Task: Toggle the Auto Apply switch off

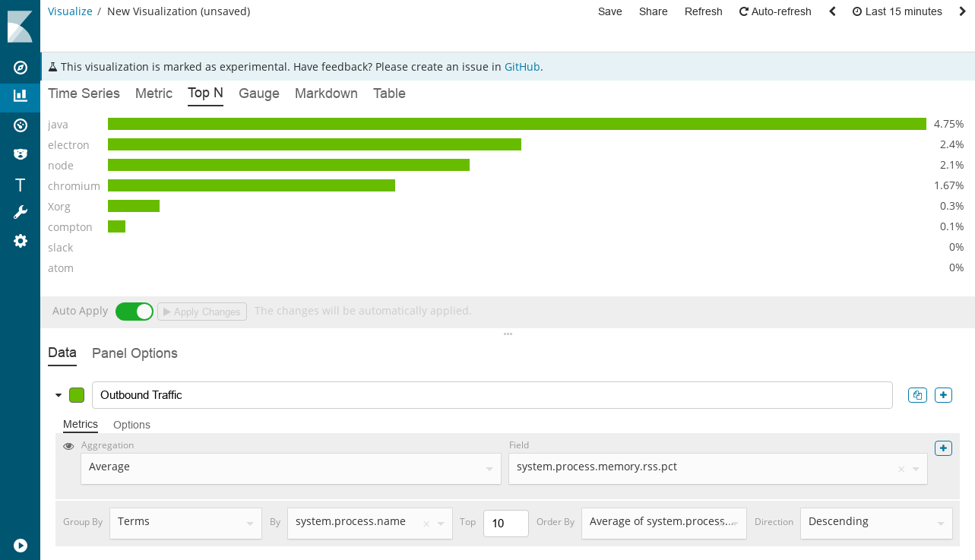Action: pos(135,312)
